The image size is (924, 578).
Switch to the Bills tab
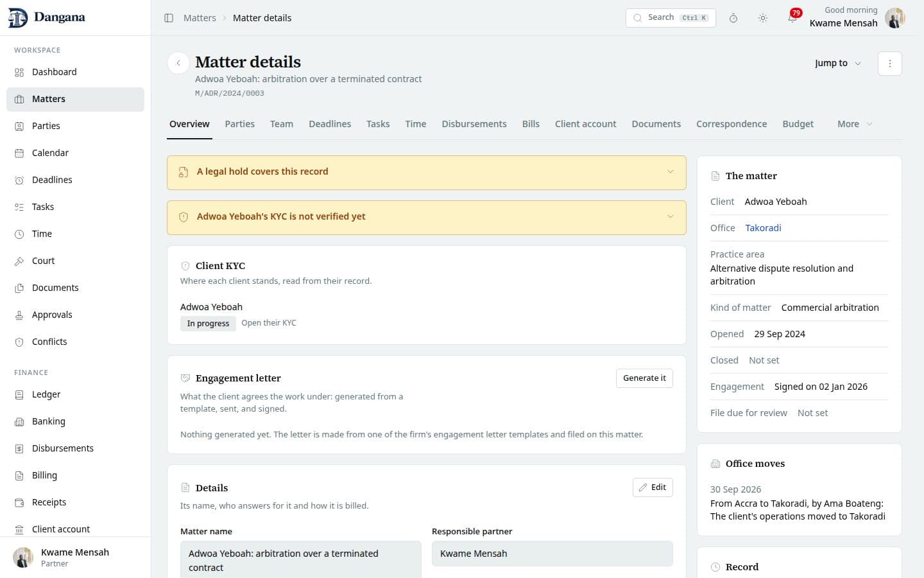(531, 124)
